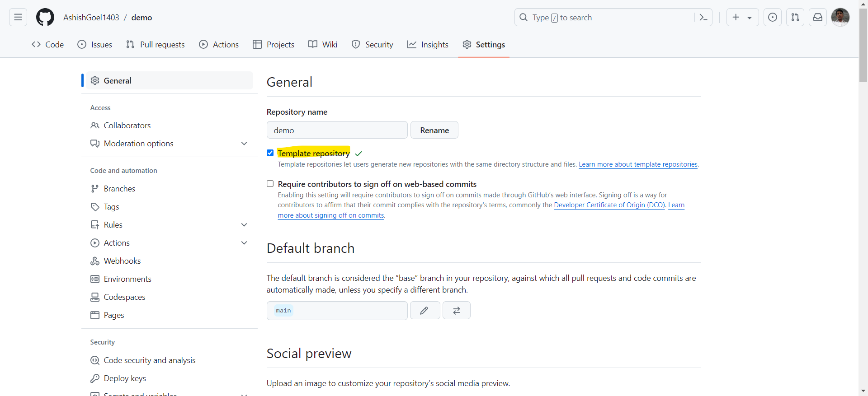This screenshot has width=868, height=396.
Task: Expand the Moderation options section
Action: [244, 144]
